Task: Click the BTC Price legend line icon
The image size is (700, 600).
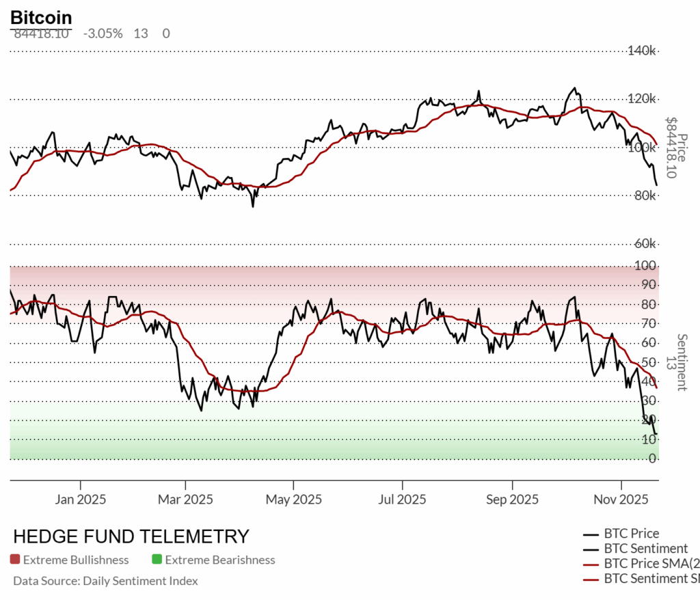Action: (591, 534)
